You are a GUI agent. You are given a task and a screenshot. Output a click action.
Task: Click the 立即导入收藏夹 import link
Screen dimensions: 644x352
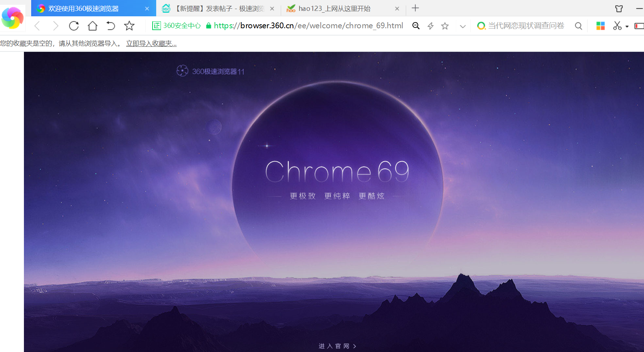(151, 43)
